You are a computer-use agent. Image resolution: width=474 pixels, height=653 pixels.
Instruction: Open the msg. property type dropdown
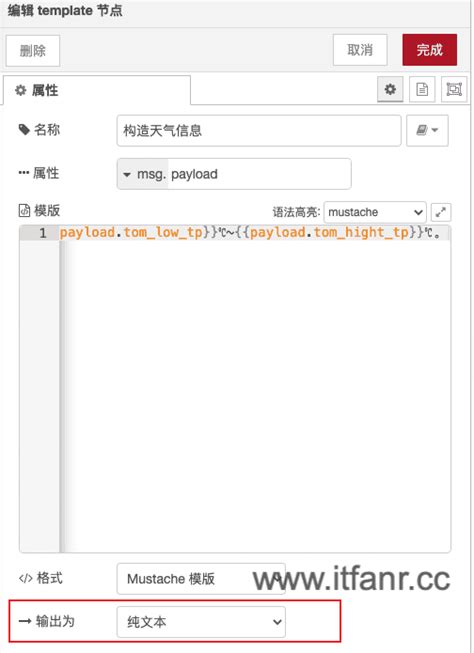click(143, 174)
